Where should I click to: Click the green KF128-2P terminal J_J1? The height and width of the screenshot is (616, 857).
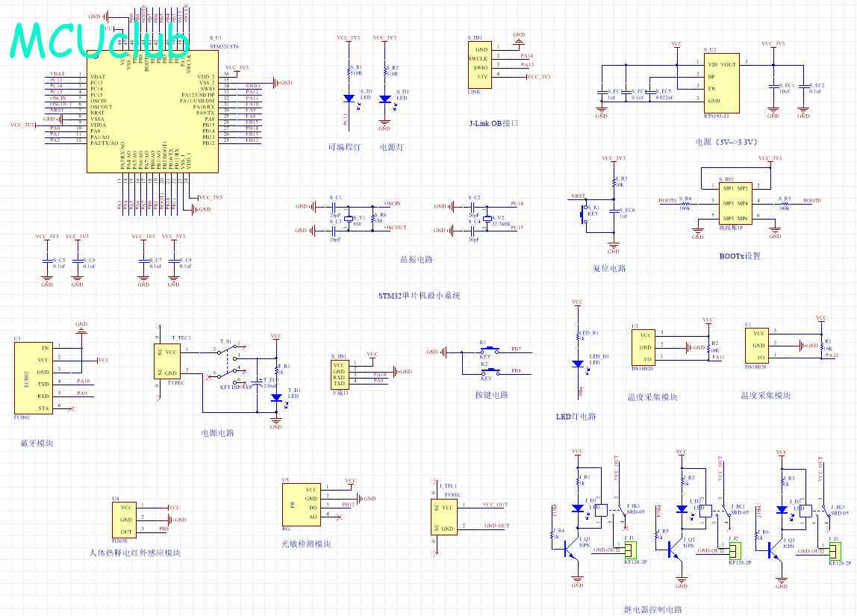coord(631,550)
